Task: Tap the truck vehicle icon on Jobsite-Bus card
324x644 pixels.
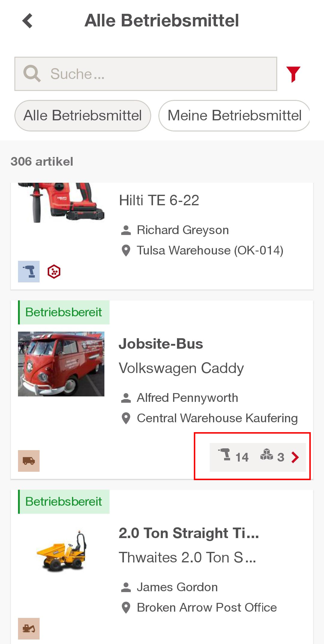Action: tap(29, 461)
